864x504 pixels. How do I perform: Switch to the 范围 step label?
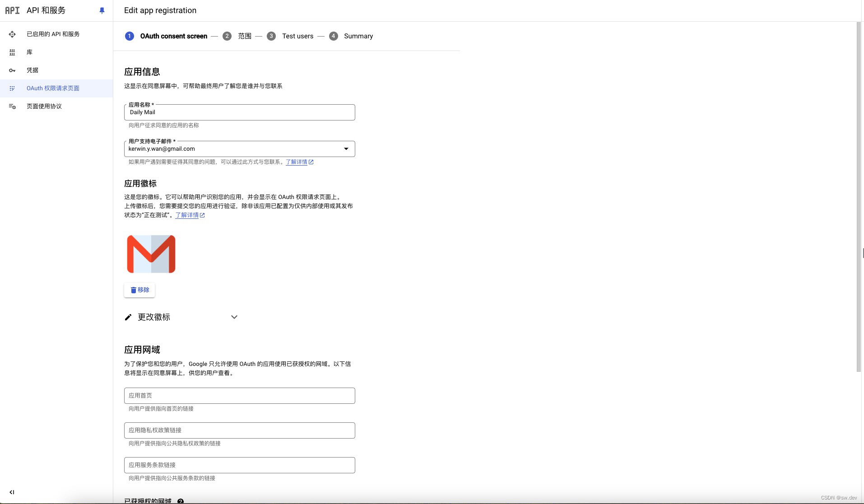pos(245,36)
